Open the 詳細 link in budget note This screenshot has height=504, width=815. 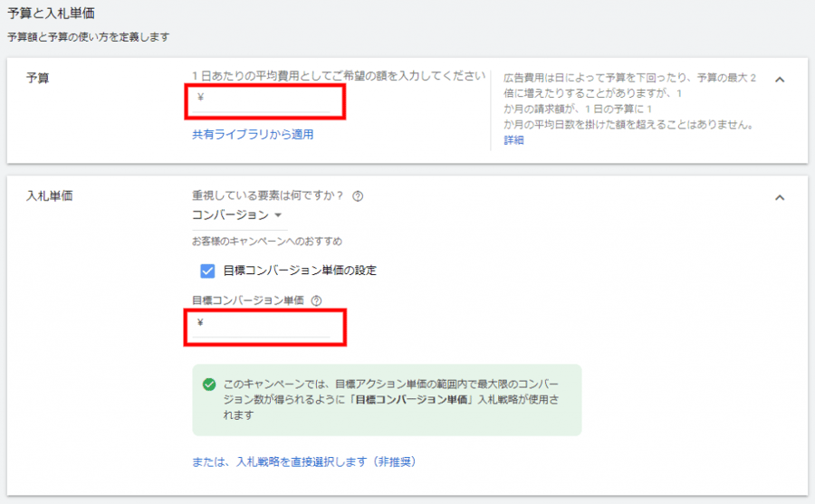point(513,140)
